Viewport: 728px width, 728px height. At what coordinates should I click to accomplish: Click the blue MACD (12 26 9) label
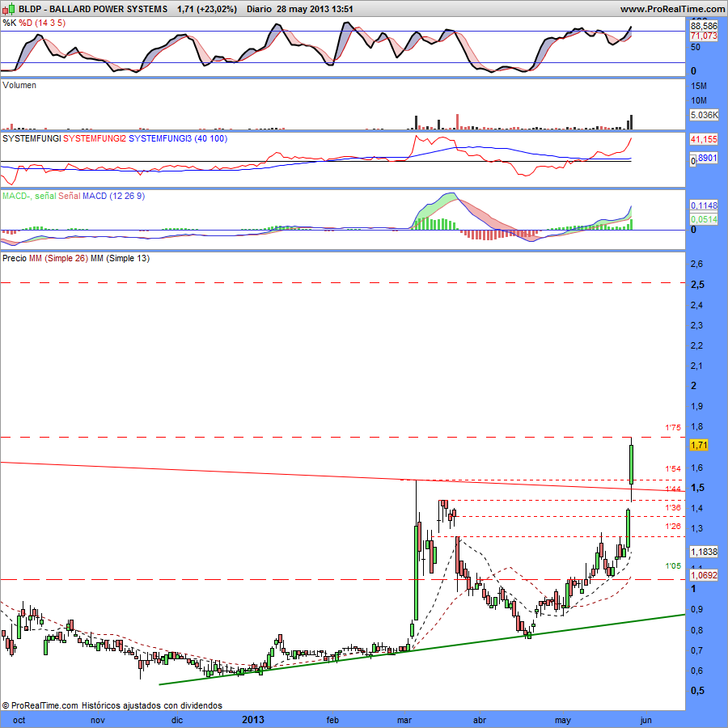(x=114, y=196)
